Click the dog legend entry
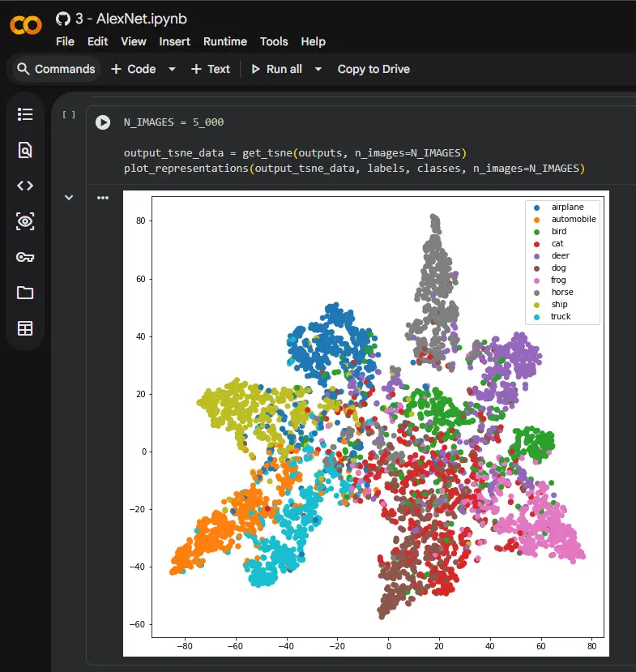This screenshot has width=636, height=672. (x=549, y=268)
